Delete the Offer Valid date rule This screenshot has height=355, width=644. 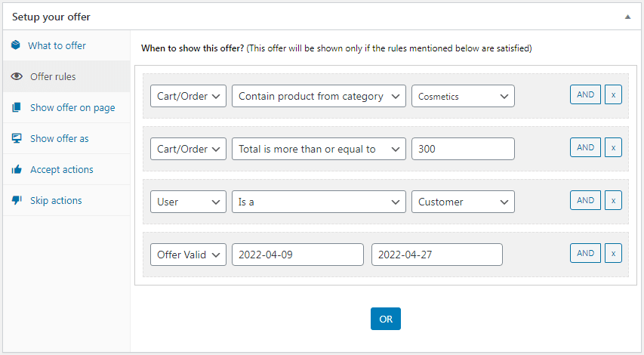point(613,253)
